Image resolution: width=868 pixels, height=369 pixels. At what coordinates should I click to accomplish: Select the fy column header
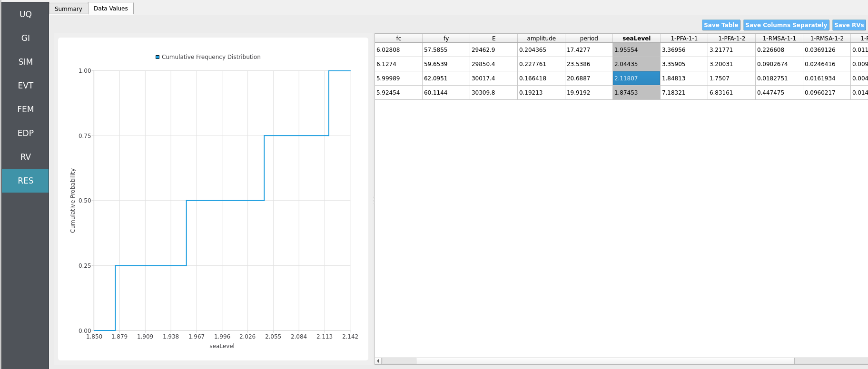coord(446,38)
